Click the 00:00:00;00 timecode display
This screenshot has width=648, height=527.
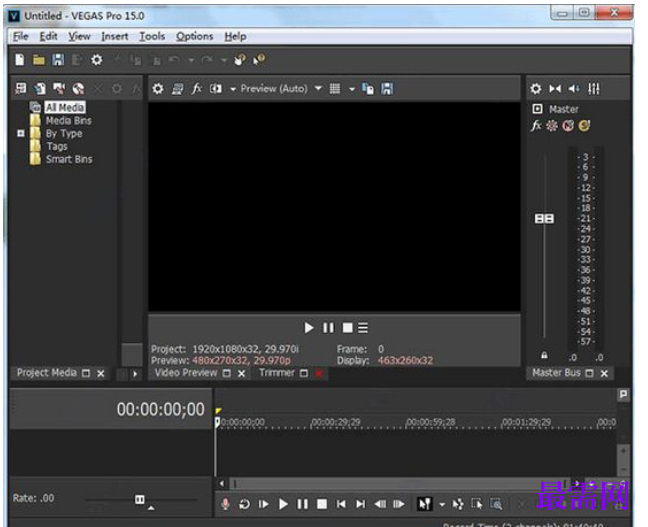point(160,409)
